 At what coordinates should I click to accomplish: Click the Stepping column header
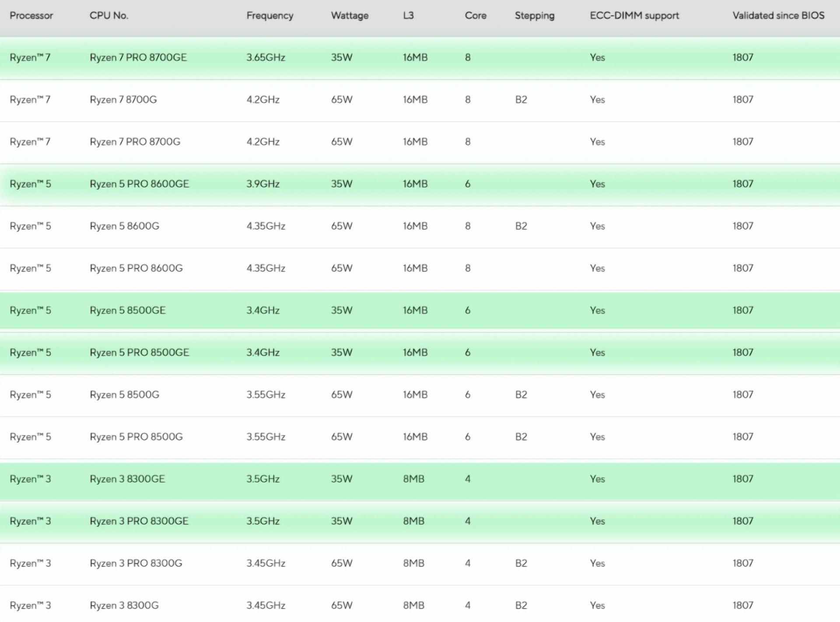pyautogui.click(x=535, y=16)
